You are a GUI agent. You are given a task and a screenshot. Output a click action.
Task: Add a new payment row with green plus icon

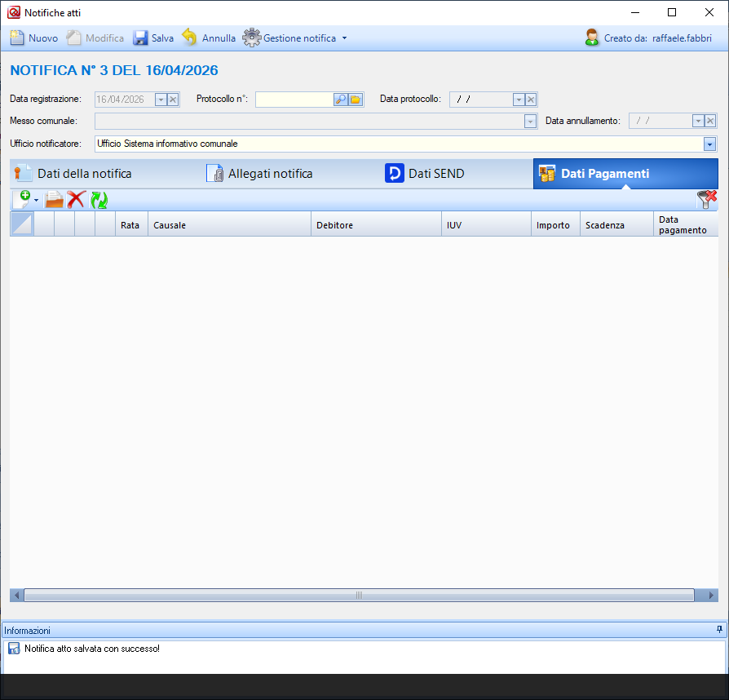coord(24,199)
